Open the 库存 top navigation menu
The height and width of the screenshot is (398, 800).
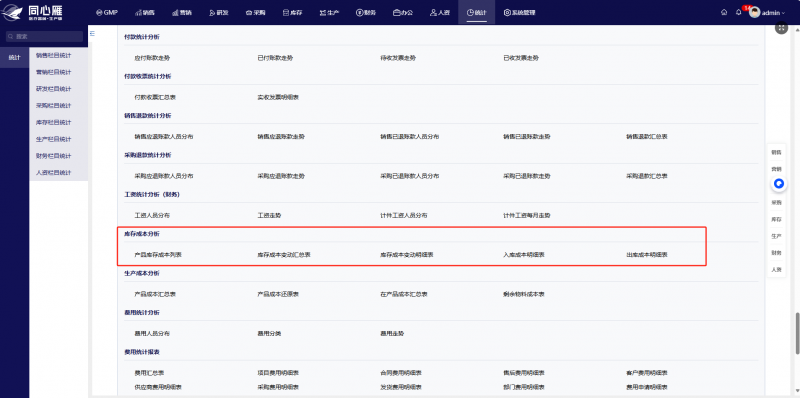coord(293,12)
